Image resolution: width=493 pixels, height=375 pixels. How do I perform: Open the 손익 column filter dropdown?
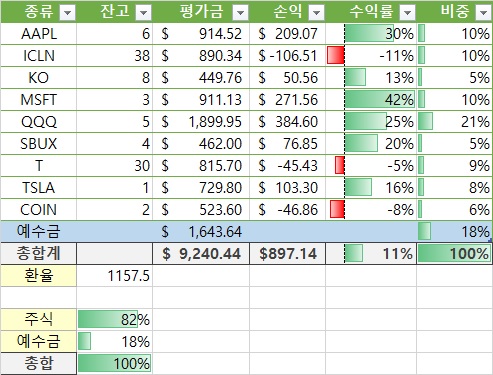pos(316,13)
